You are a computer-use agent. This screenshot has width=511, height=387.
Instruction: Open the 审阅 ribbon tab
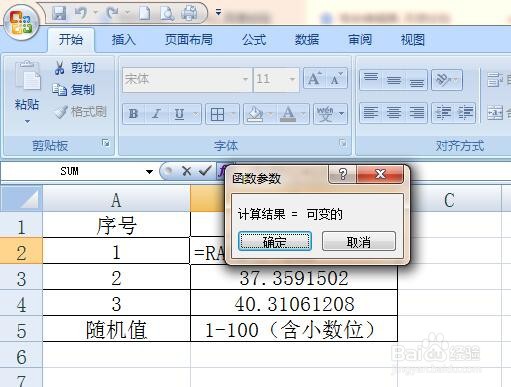point(360,40)
